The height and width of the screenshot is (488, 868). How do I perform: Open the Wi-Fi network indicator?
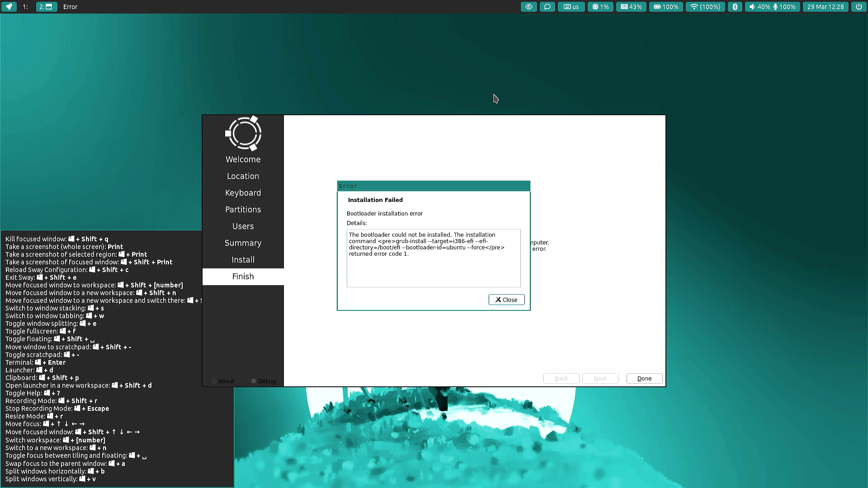point(705,7)
